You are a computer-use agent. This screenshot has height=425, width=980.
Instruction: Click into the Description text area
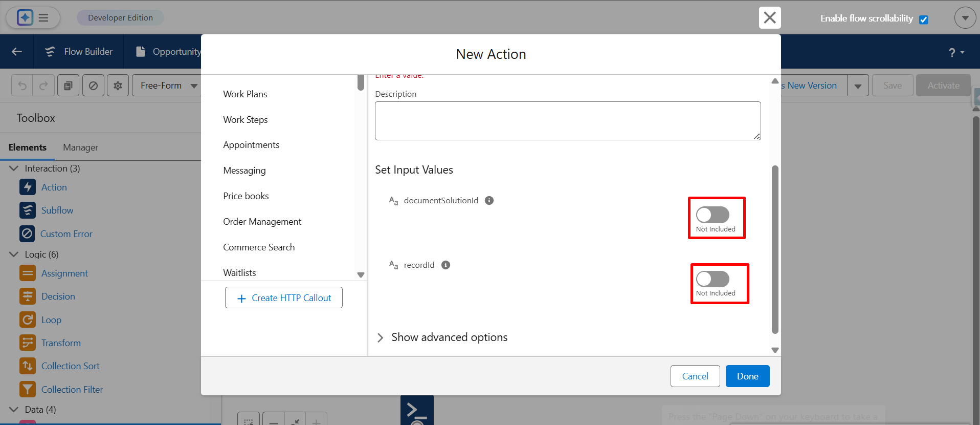[x=567, y=121]
